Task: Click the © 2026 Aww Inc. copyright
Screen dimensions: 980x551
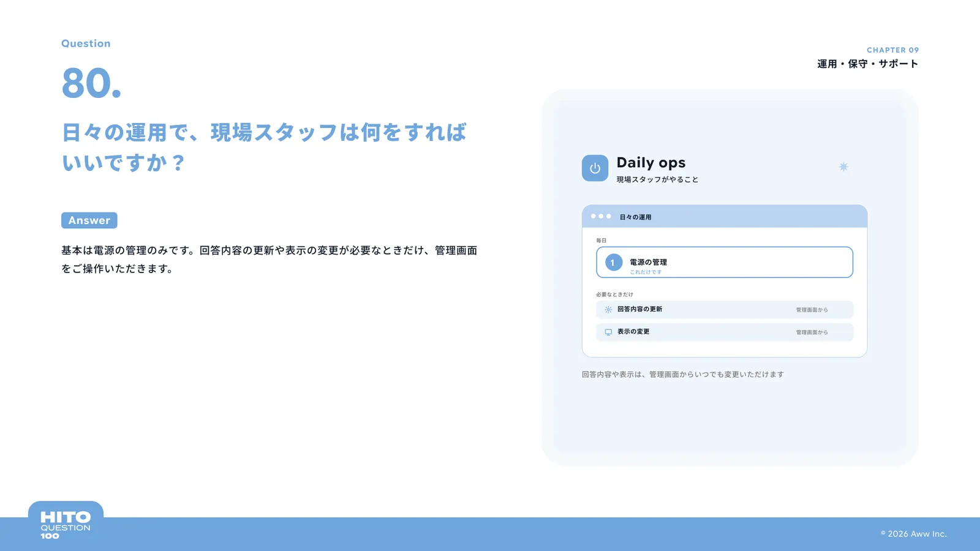Action: (914, 534)
